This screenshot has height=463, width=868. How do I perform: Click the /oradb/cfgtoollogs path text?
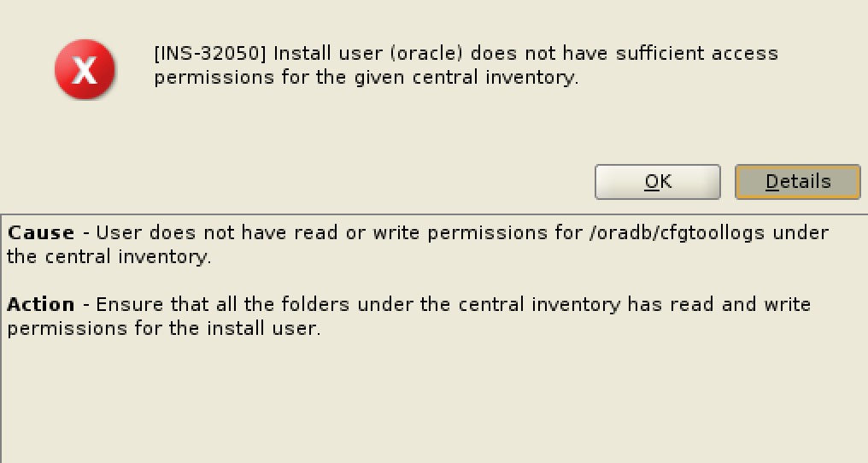point(677,233)
